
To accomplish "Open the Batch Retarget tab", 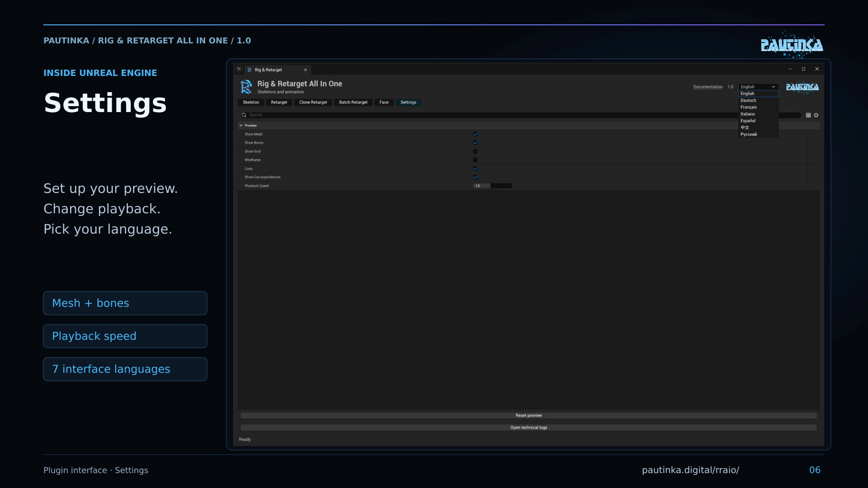I will pyautogui.click(x=353, y=103).
